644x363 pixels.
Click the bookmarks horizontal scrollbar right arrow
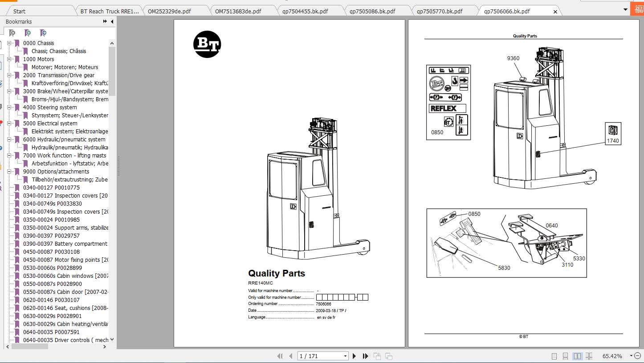point(105,346)
